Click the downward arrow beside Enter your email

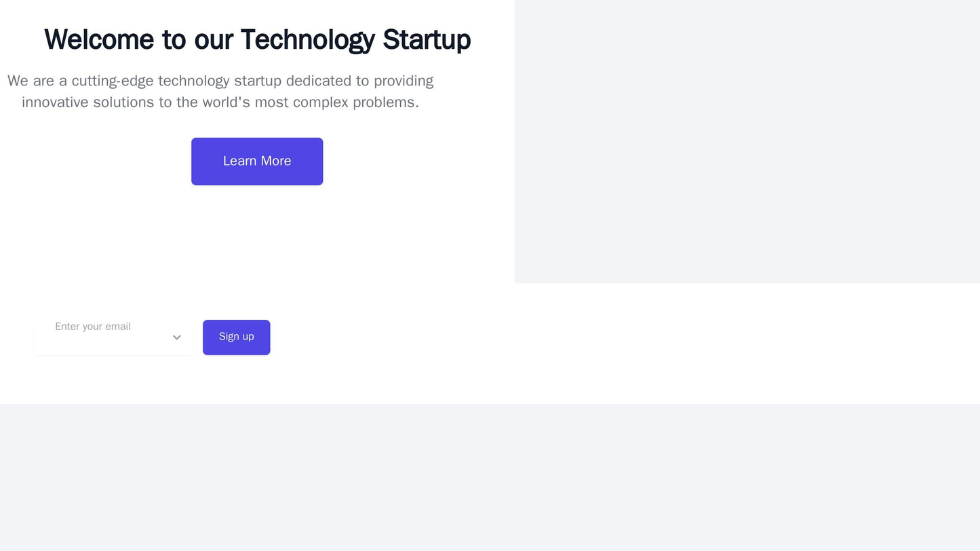point(178,337)
